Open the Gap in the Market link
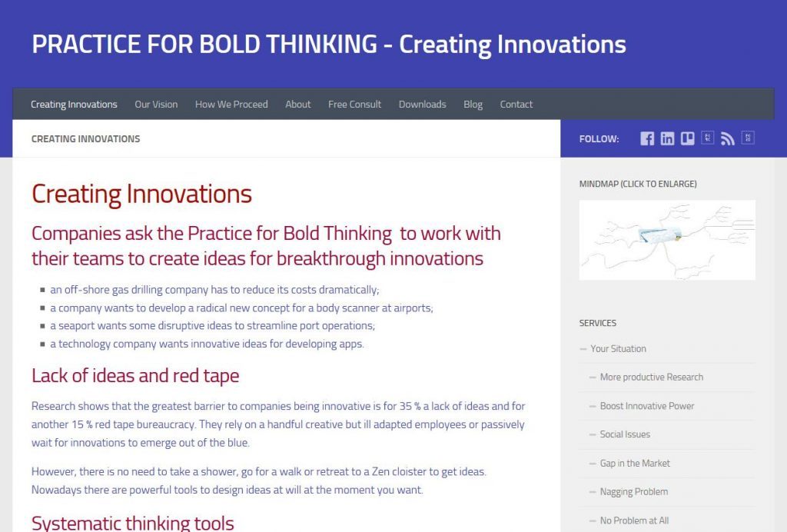 pos(635,464)
